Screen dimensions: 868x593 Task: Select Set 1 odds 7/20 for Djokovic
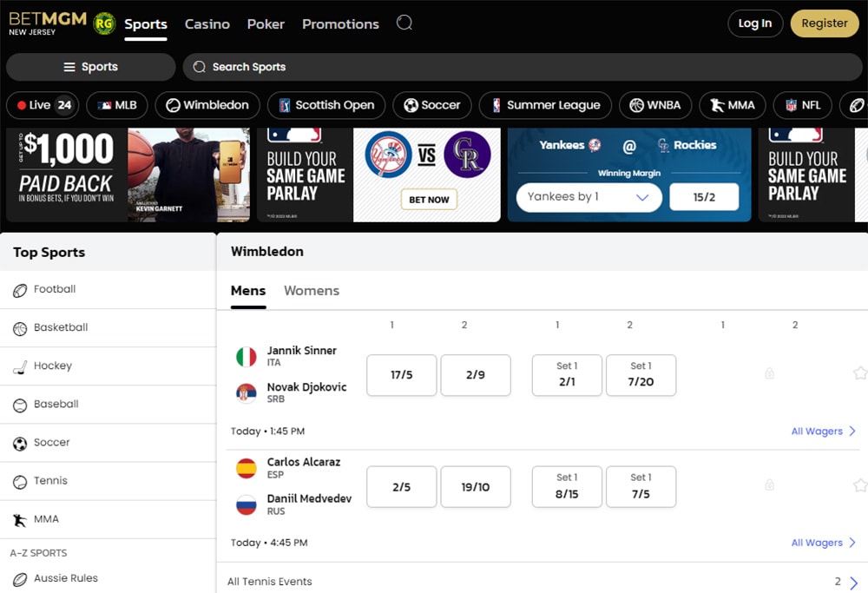click(641, 375)
